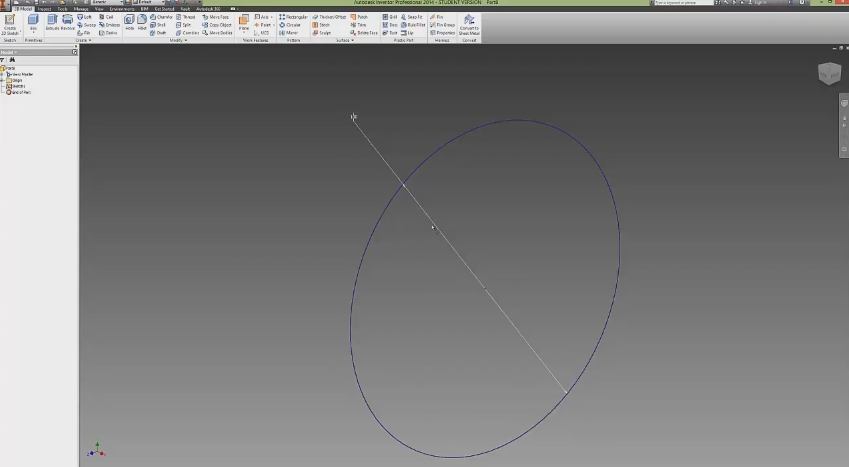Image resolution: width=849 pixels, height=467 pixels.
Task: Choose the Rib command
Action: 84,33
